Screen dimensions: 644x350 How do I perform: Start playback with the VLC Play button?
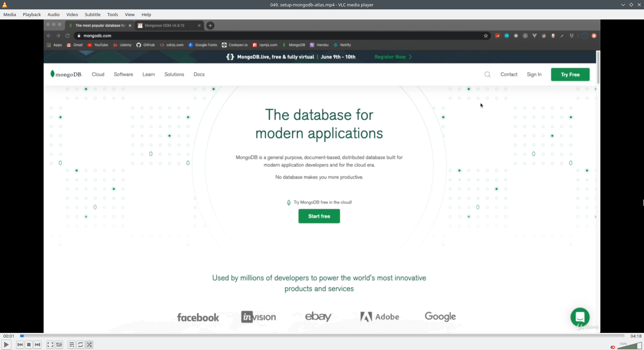tap(6, 345)
